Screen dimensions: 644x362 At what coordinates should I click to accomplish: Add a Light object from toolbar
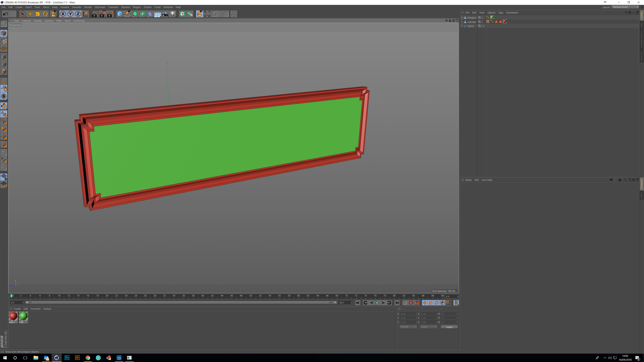[x=173, y=14]
